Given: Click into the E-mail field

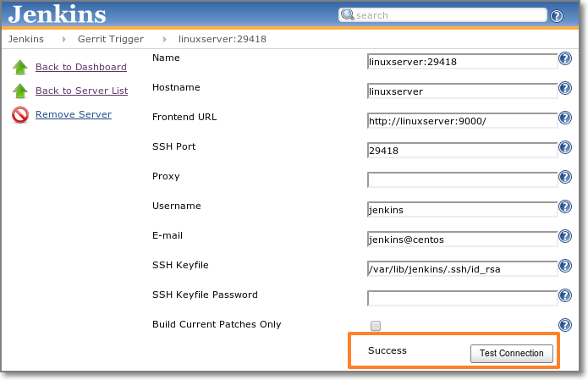Looking at the screenshot, I should 463,240.
